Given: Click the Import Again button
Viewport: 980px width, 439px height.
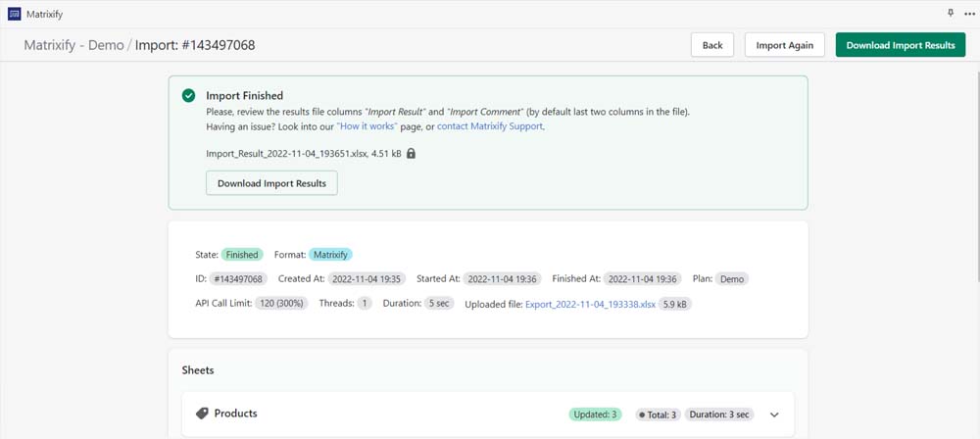Looking at the screenshot, I should click(x=785, y=45).
